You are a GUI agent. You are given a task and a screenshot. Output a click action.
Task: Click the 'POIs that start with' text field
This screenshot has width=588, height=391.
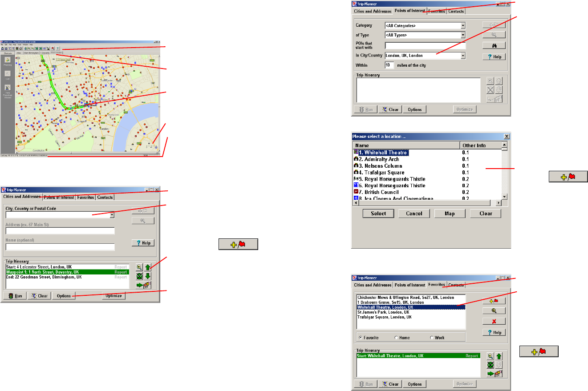[x=425, y=45]
